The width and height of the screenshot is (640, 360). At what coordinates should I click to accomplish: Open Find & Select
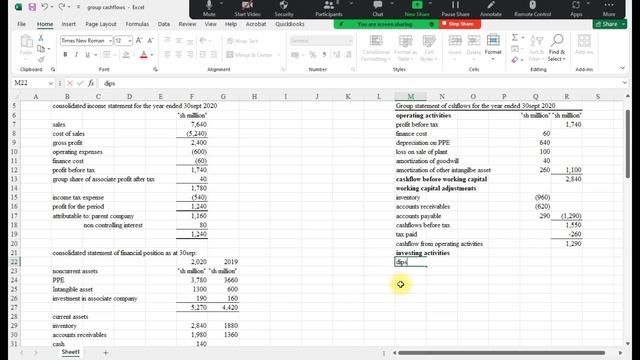click(x=557, y=48)
